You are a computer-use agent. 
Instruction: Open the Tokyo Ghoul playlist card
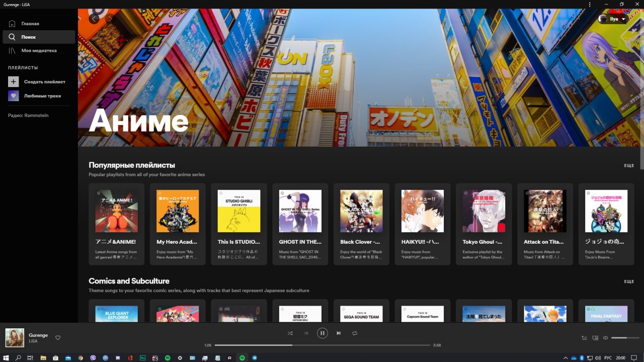484,224
